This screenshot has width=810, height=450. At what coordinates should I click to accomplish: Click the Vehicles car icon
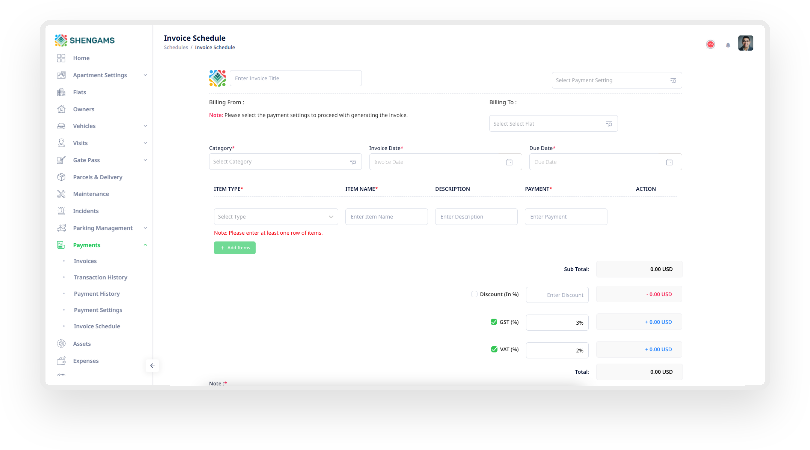[61, 126]
